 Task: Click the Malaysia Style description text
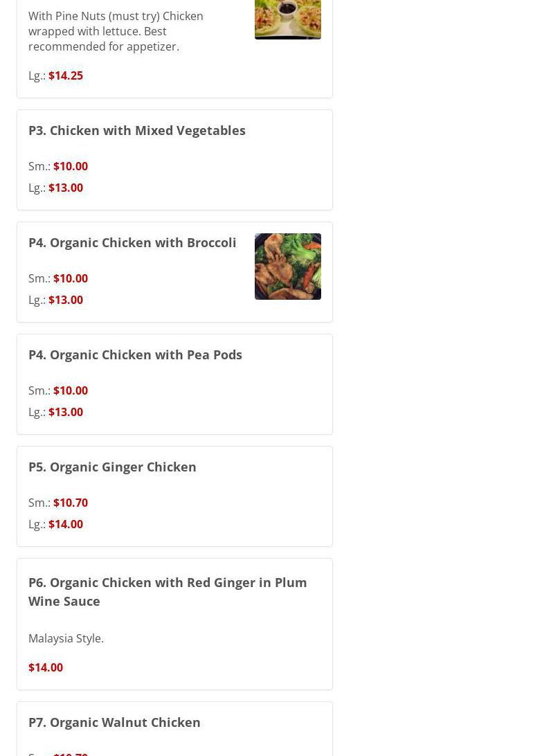66,638
